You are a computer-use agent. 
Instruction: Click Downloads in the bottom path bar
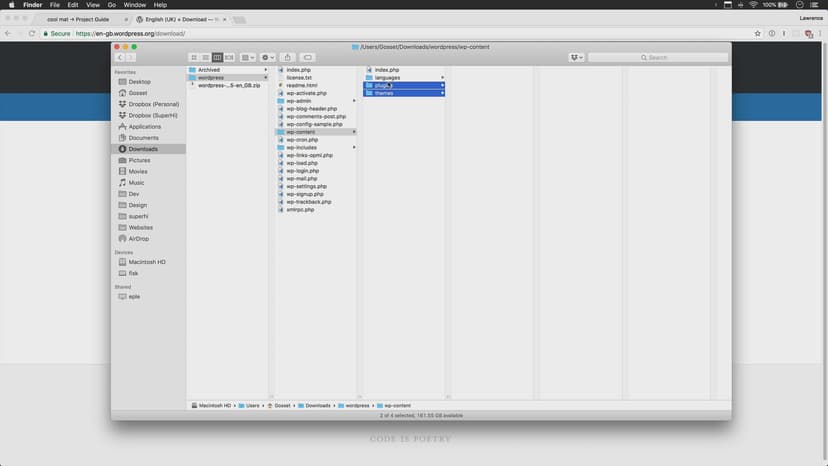318,405
